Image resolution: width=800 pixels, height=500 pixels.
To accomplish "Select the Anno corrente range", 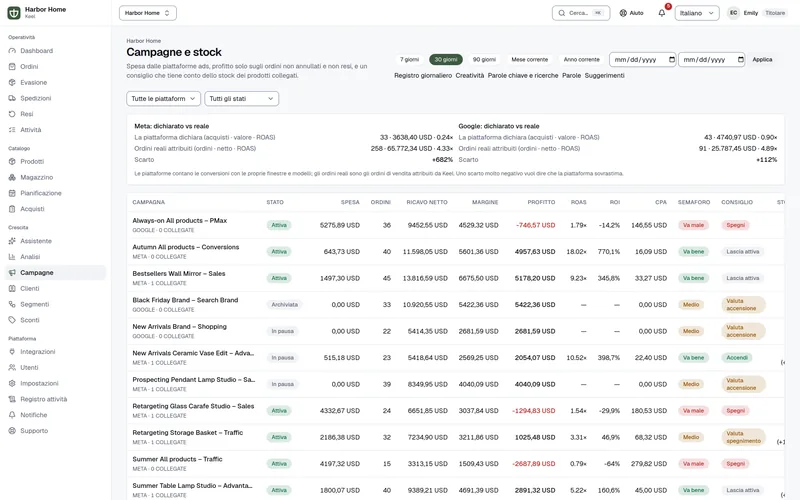I will [x=582, y=60].
